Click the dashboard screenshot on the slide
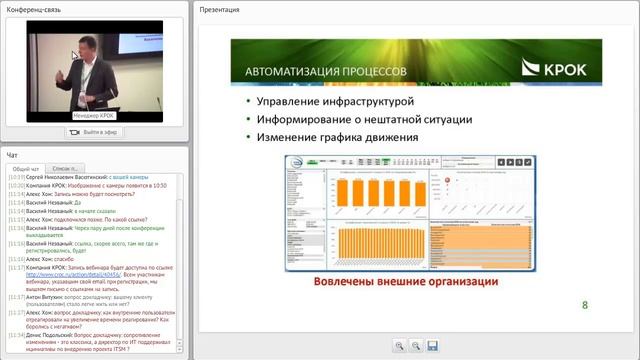This screenshot has width=640, height=360. pyautogui.click(x=410, y=213)
